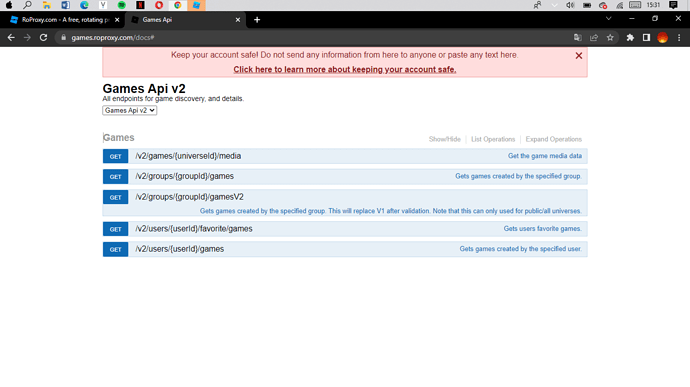The width and height of the screenshot is (690, 387).
Task: Click Gets users favorite games description
Action: 543,229
